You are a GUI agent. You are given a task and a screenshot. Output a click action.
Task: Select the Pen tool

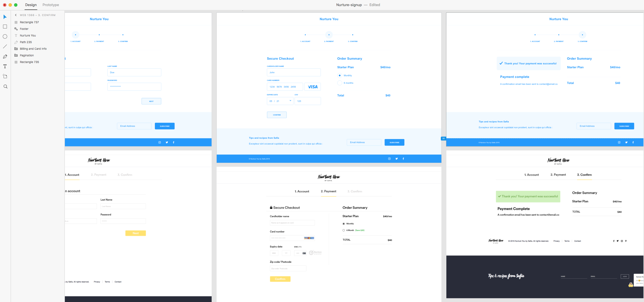point(5,57)
